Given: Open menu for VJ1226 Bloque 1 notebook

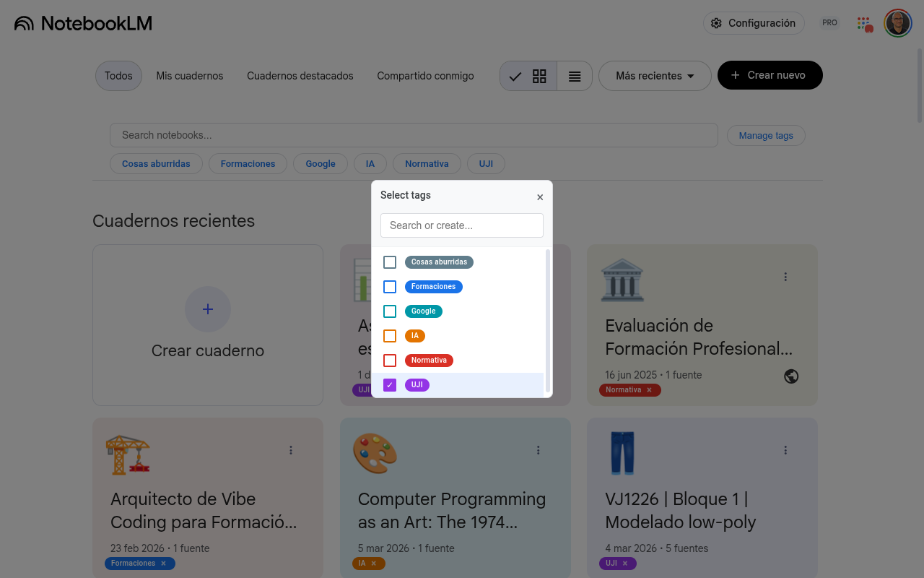Looking at the screenshot, I should (785, 450).
